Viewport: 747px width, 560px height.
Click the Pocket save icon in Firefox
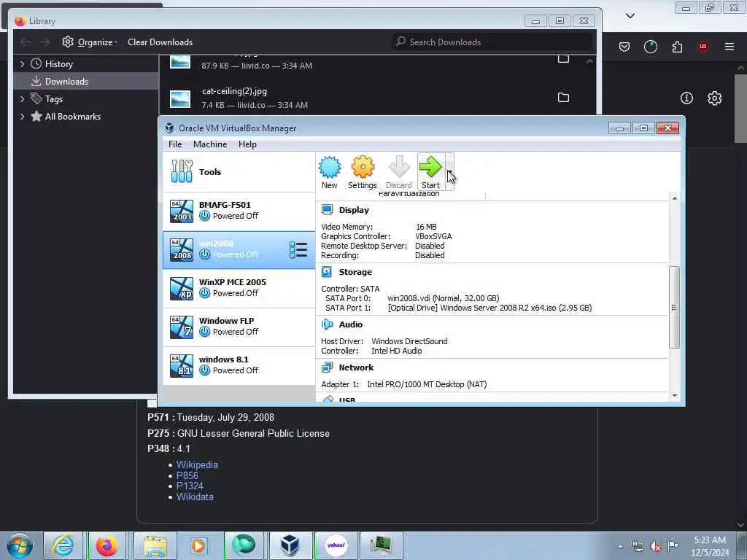coord(624,47)
